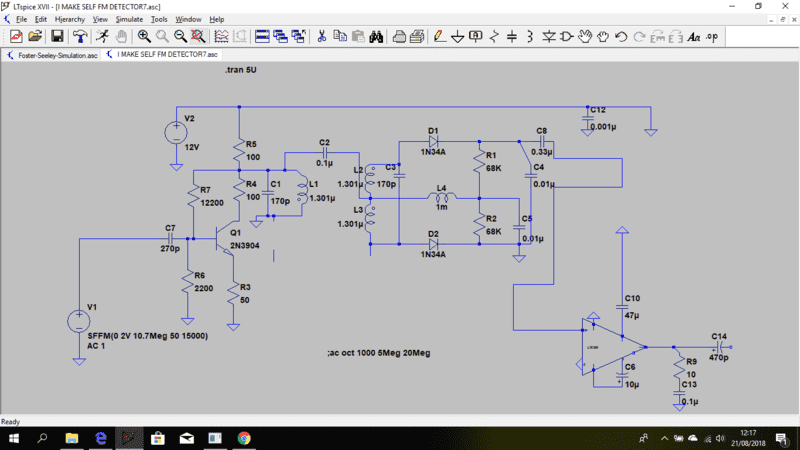Click the Run simulation icon

(x=101, y=37)
